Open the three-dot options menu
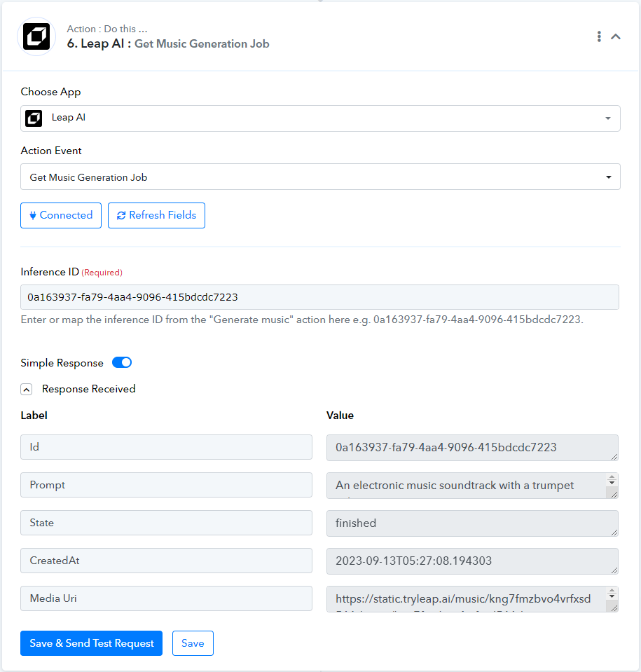Image resolution: width=641 pixels, height=672 pixels. pyautogui.click(x=599, y=36)
